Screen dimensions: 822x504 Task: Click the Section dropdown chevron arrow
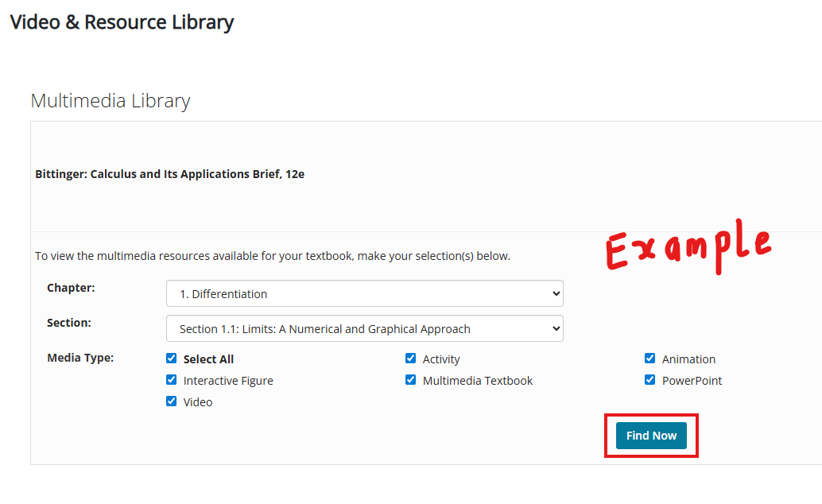pyautogui.click(x=556, y=328)
